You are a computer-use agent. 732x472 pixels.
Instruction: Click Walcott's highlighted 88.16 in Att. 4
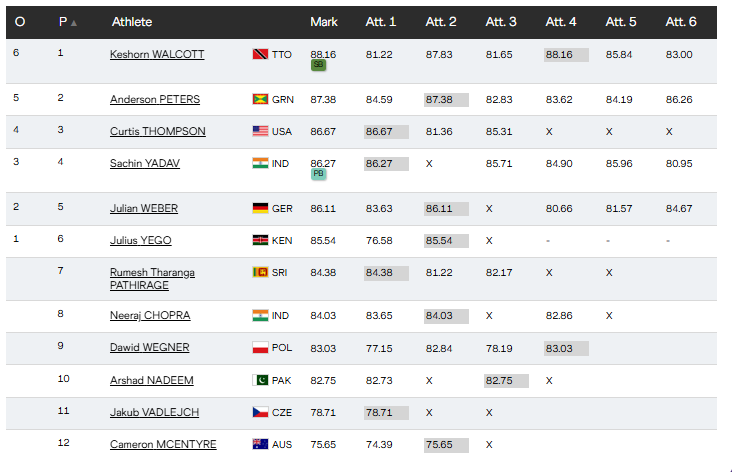559,54
